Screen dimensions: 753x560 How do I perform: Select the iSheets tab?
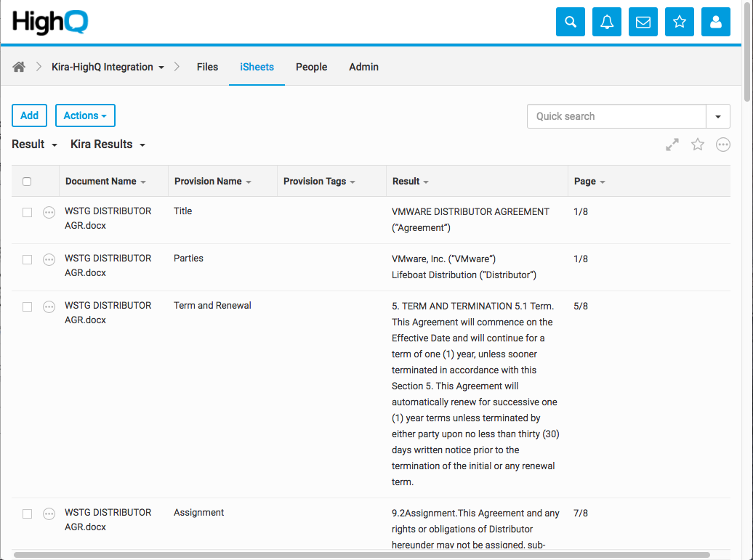pyautogui.click(x=257, y=67)
